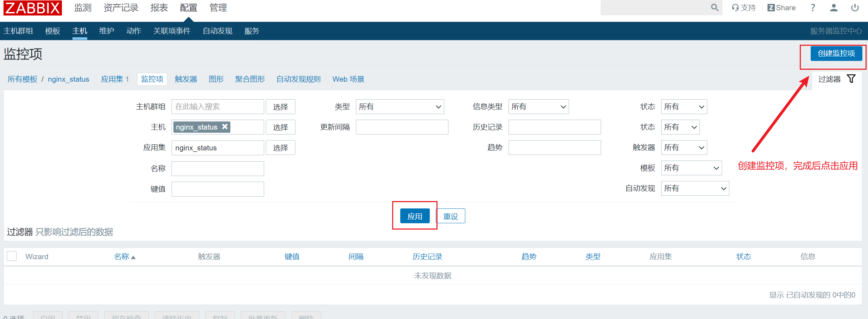Go to 模板 submenu item

[x=53, y=31]
